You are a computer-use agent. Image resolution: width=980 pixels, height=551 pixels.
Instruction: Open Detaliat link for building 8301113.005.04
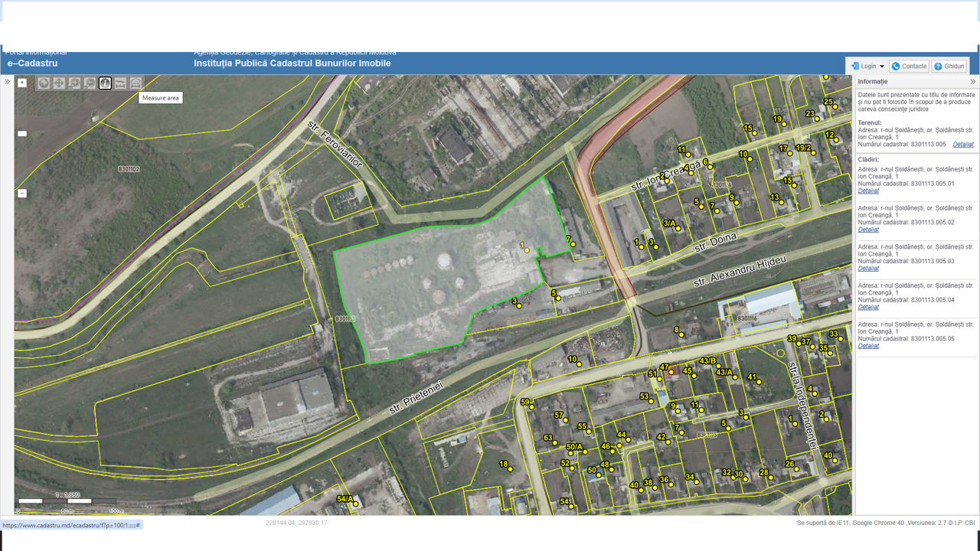coord(868,307)
